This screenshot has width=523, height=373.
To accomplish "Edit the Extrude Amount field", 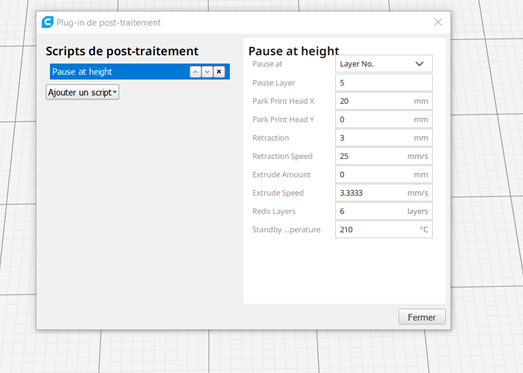I will click(x=384, y=174).
